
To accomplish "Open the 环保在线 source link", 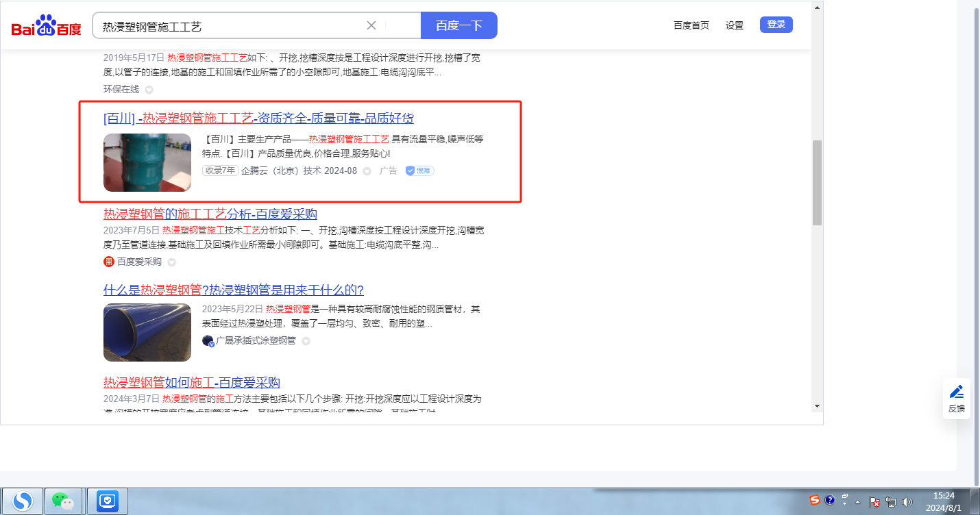I will (121, 89).
